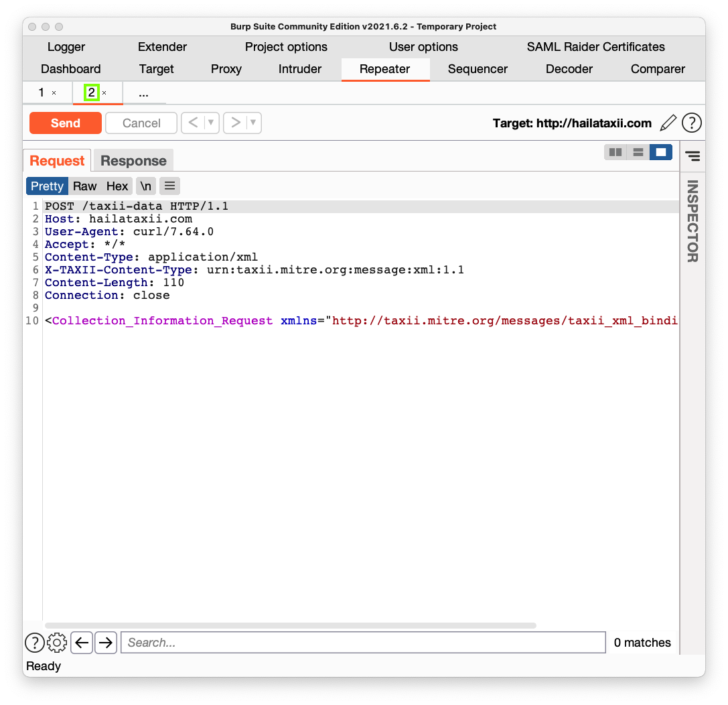Open search help icon at bottom
This screenshot has height=705, width=728.
35,643
